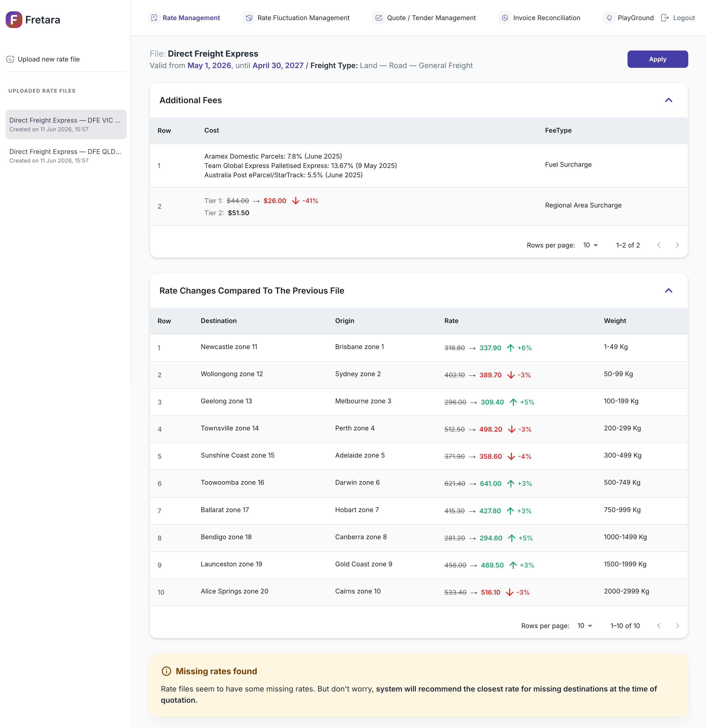Click the $26.00 Tier 1 value
The width and height of the screenshot is (707, 728).
pyautogui.click(x=275, y=201)
